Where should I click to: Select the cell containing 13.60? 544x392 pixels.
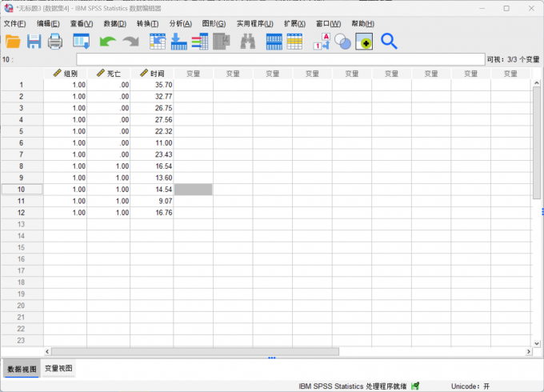152,178
